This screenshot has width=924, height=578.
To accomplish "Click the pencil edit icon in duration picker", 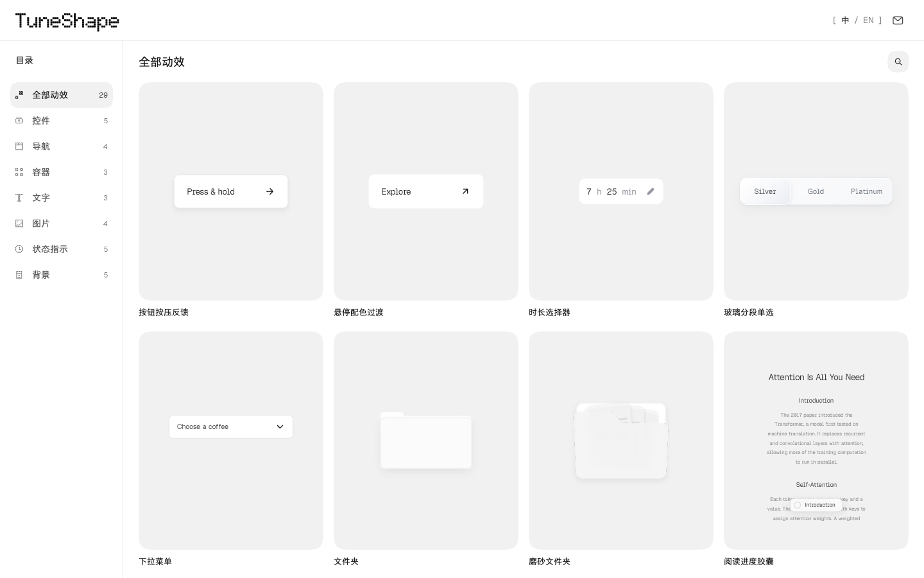I will 651,191.
